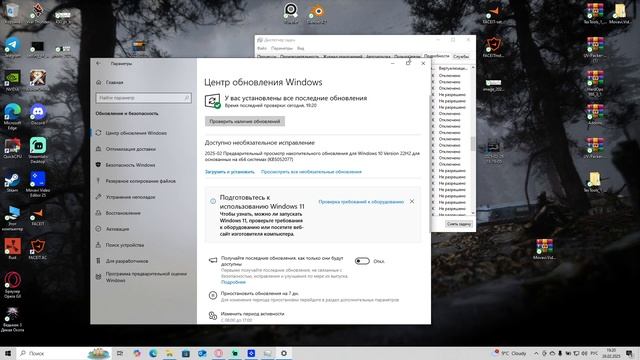Open Task View on taskbar

click(120, 353)
